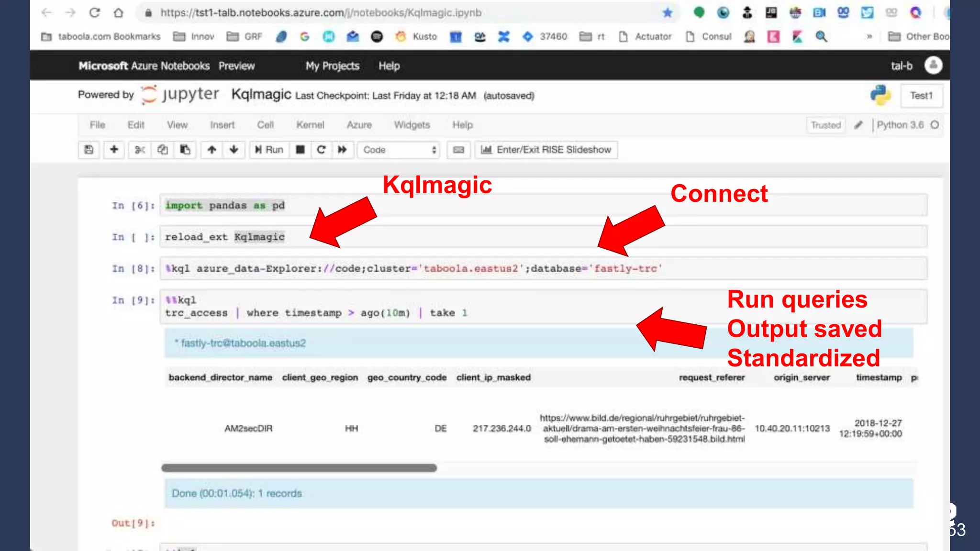The width and height of the screenshot is (980, 551).
Task: Open the notebook Help menu
Action: 463,125
